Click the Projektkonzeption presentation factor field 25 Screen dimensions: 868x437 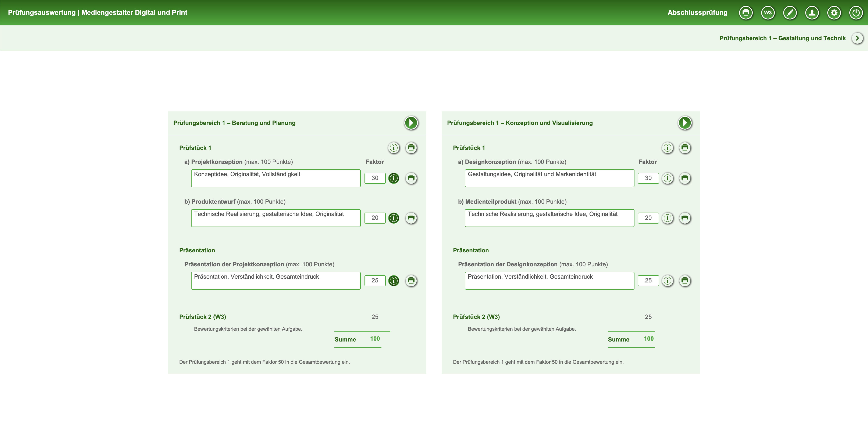[x=375, y=281]
